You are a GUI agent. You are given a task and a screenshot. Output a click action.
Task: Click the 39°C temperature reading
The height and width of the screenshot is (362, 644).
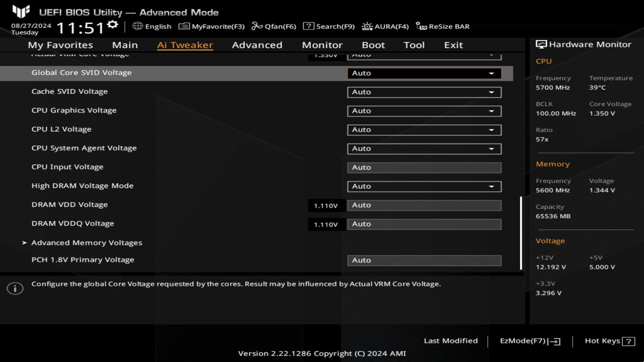[598, 87]
